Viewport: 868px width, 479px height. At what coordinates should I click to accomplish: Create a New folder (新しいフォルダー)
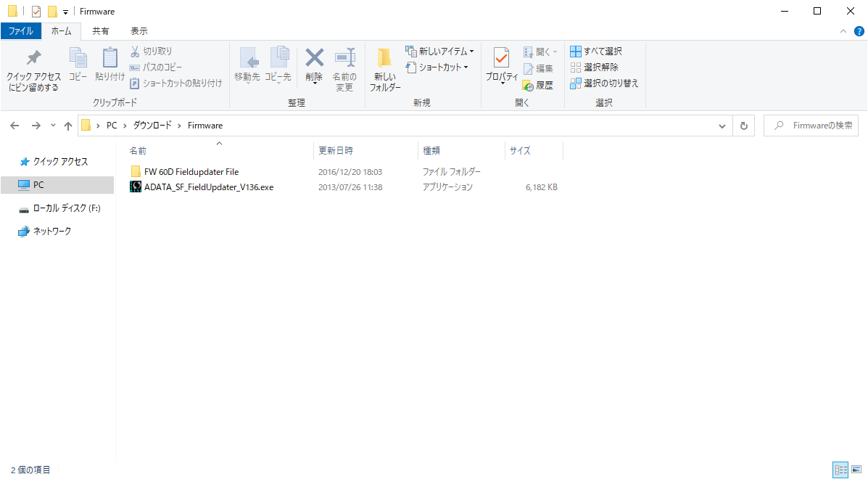[385, 70]
